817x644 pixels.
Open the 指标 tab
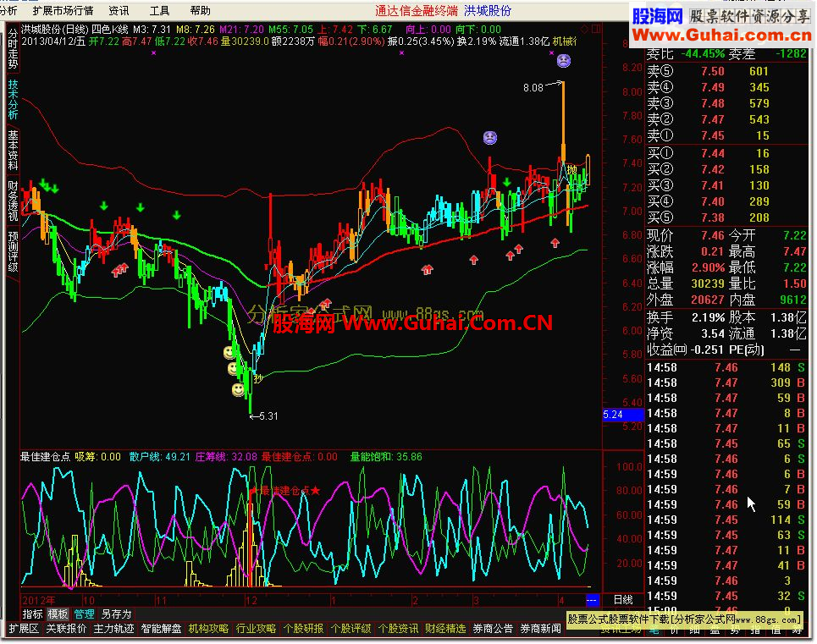point(32,614)
